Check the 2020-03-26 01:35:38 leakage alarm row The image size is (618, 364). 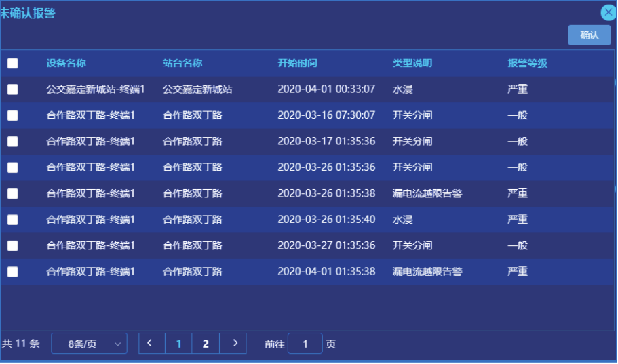[x=13, y=193]
